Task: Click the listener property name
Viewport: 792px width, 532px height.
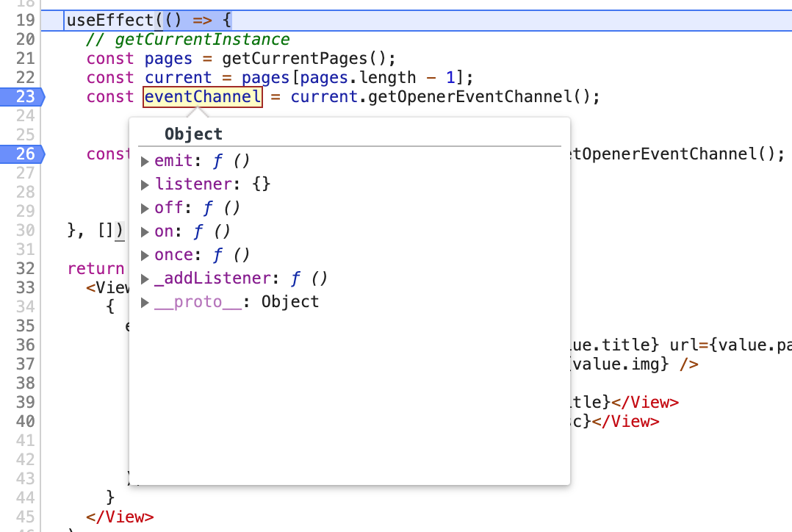Action: [193, 184]
